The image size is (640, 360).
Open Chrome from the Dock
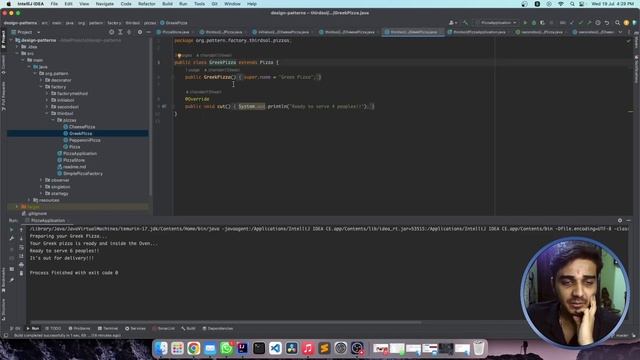coord(193,348)
